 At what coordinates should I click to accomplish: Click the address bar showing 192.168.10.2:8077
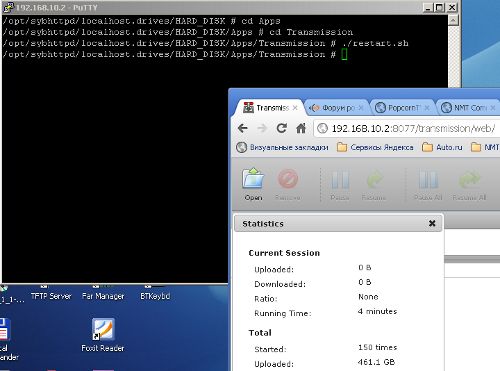point(407,128)
